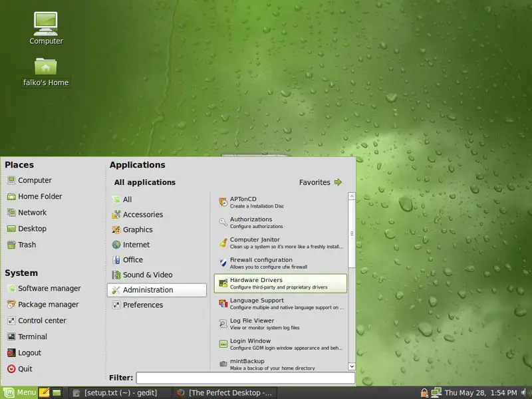This screenshot has width=532, height=399.
Task: Switch to the Favorites view
Action: (320, 182)
